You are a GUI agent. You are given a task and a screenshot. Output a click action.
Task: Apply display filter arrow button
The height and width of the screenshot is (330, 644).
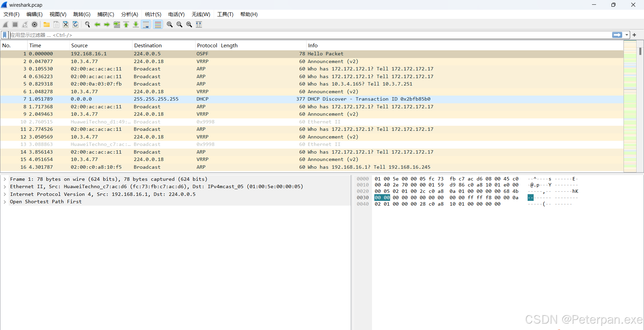(617, 35)
